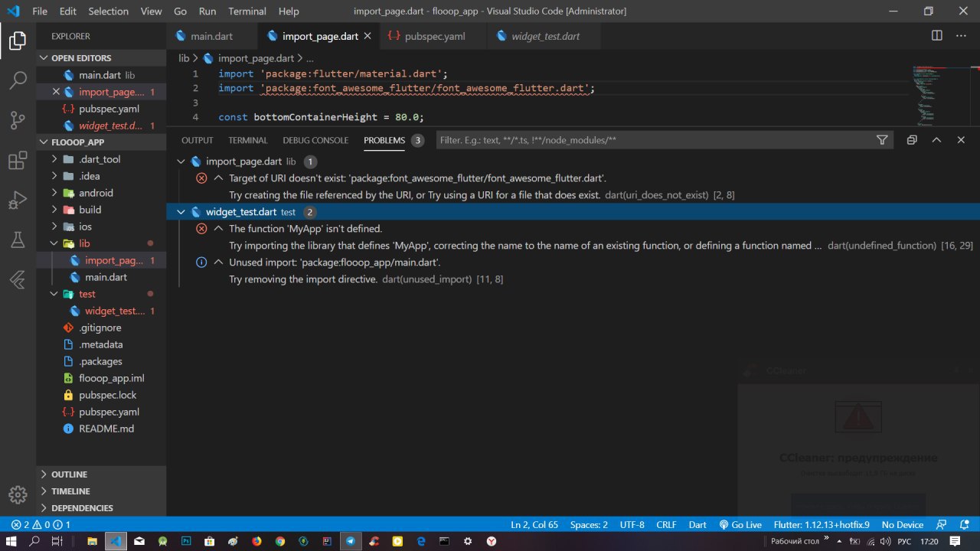
Task: Collapse the widget_test.dart problems group
Action: pos(181,212)
